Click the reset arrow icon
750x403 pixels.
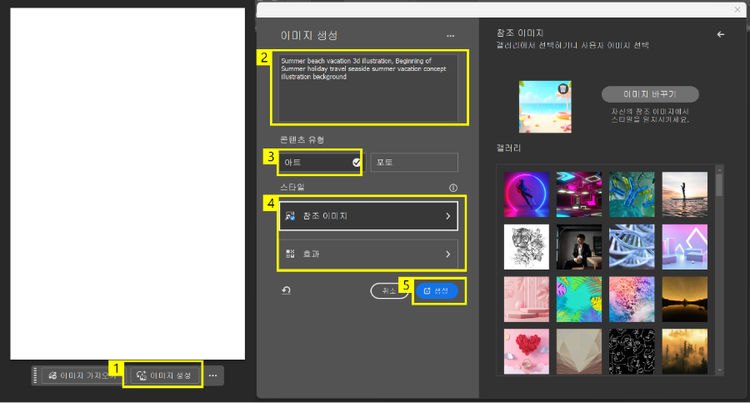click(x=286, y=290)
